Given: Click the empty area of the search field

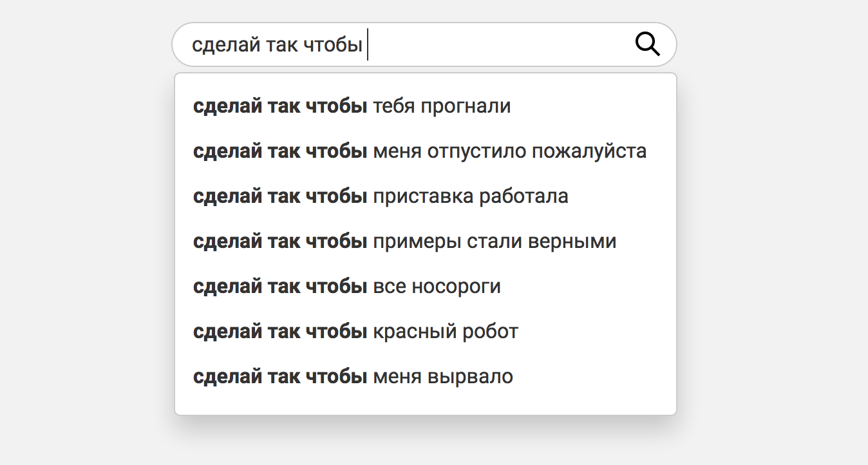Looking at the screenshot, I should [496, 44].
